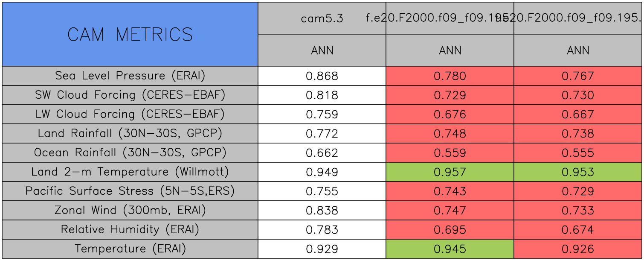Click the 0.662 Ocean Rainfall value
This screenshot has width=644, height=261.
pyautogui.click(x=322, y=153)
